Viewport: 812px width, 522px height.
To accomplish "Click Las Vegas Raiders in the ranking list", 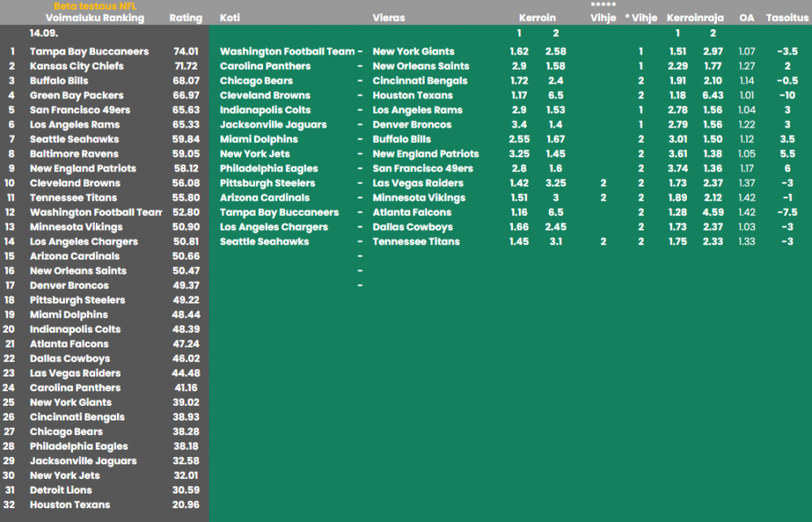I will click(75, 373).
